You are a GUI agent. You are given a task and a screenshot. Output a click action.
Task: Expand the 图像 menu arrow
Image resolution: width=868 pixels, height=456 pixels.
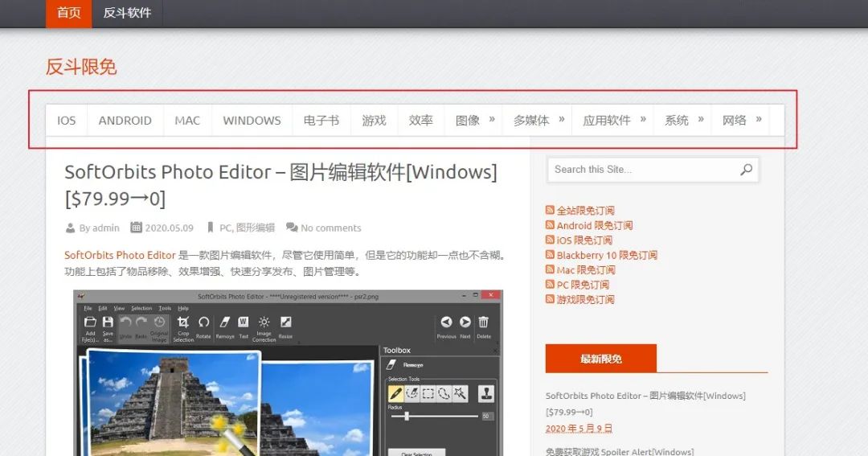point(492,119)
